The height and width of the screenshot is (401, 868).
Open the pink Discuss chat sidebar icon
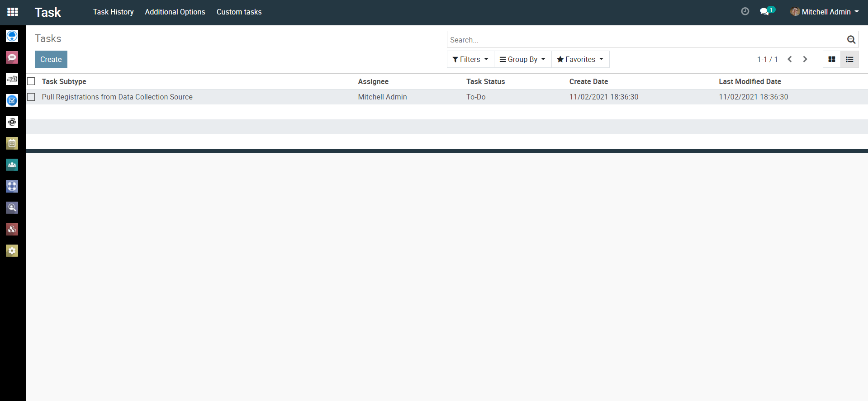click(12, 57)
